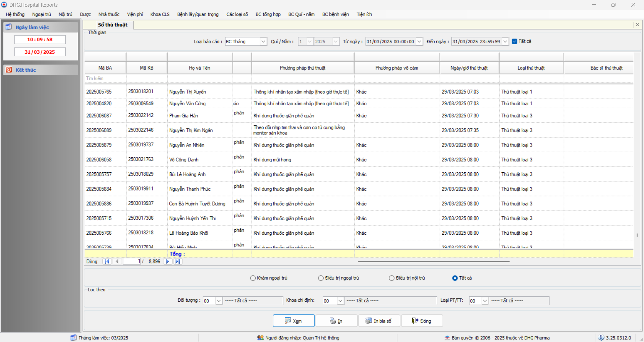The height and width of the screenshot is (342, 644).
Task: Go to next record arrow
Action: tap(168, 262)
